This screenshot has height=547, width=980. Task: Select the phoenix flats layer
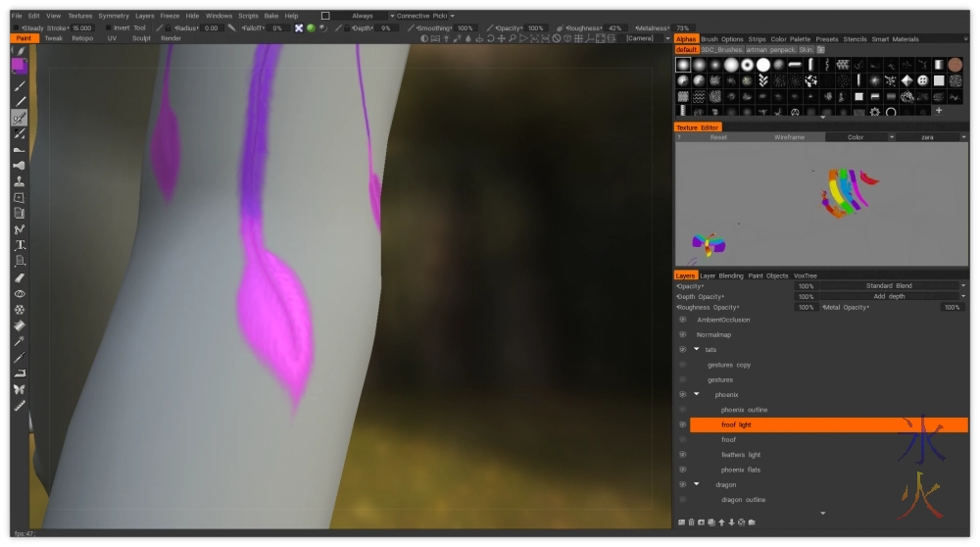[x=740, y=470]
